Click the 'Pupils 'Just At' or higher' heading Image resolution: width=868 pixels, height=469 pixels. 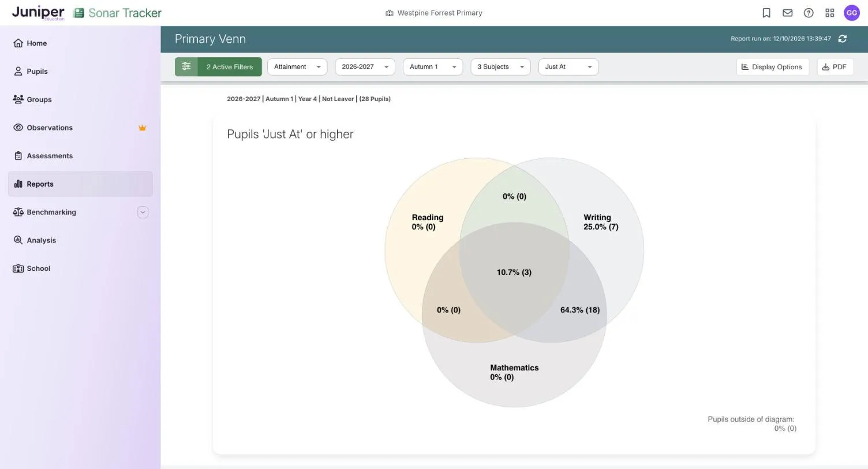(x=290, y=134)
